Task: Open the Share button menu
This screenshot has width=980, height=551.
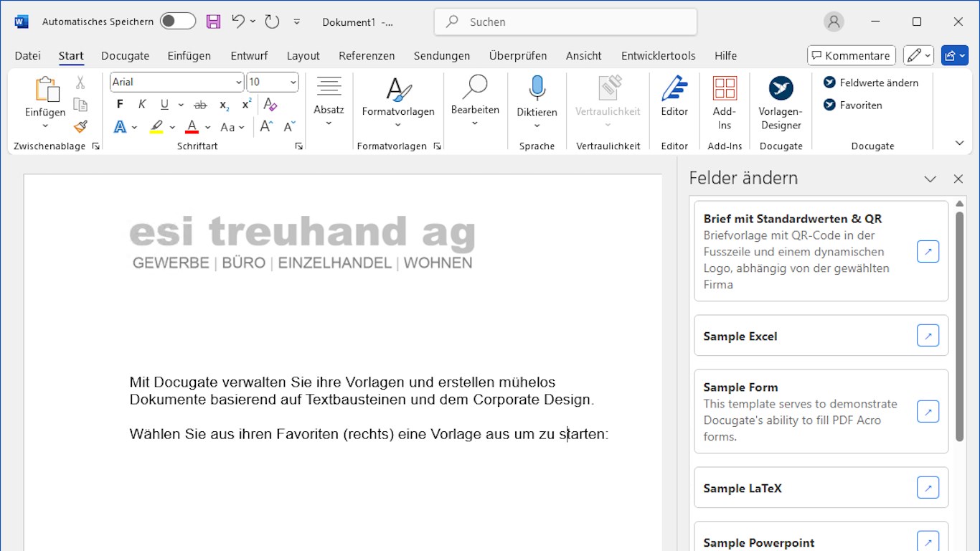Action: click(955, 55)
